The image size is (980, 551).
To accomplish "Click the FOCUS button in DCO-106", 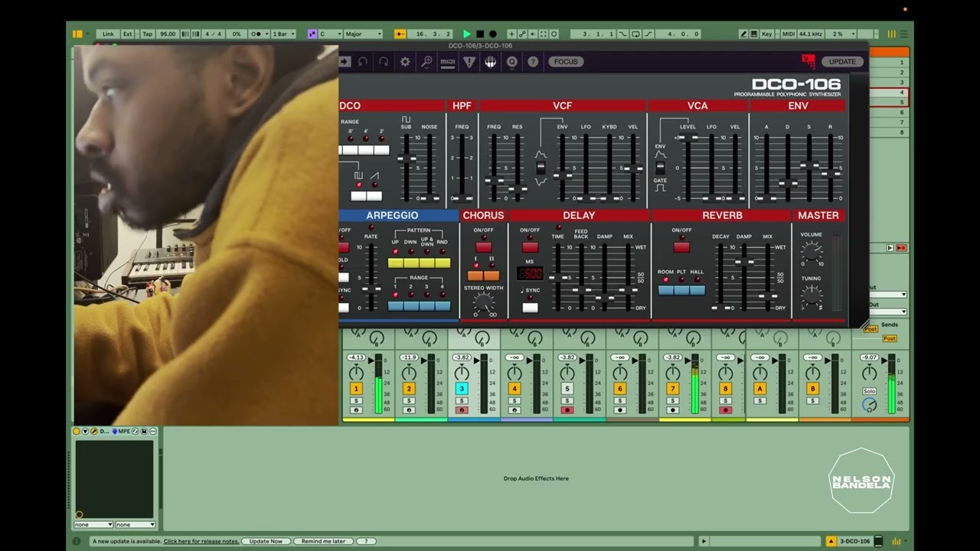I will point(566,62).
